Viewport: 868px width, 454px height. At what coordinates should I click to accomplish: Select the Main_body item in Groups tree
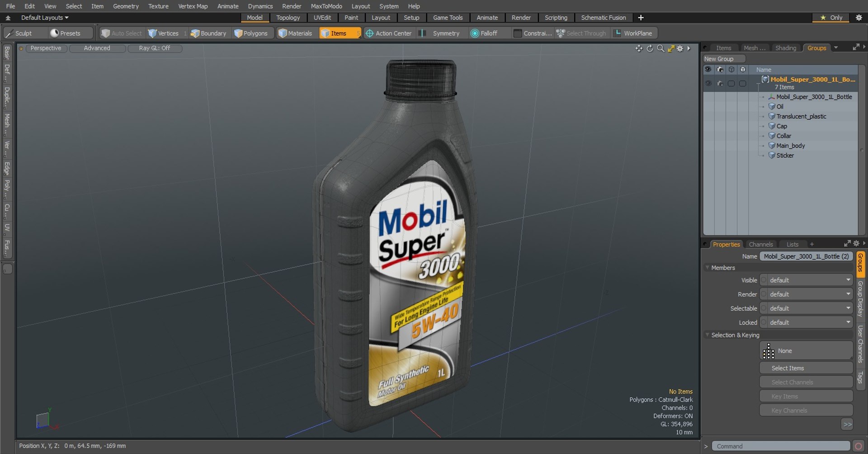[791, 146]
